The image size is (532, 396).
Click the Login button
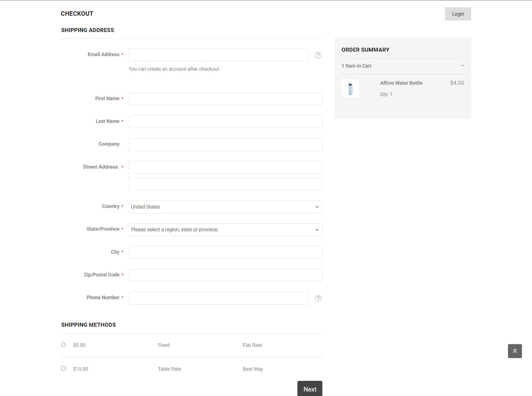pyautogui.click(x=458, y=14)
